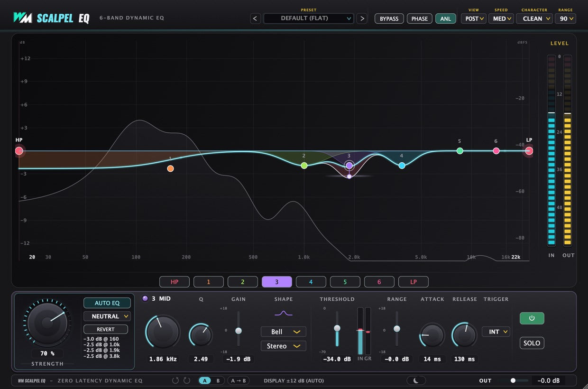Switch to the LP band tab
Image resolution: width=588 pixels, height=389 pixels.
[x=413, y=282]
